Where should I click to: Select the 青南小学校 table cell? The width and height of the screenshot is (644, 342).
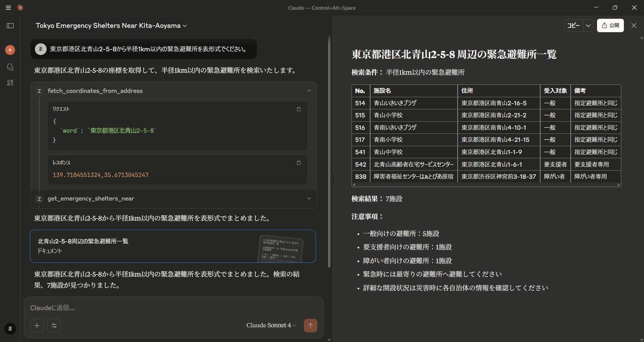point(414,140)
